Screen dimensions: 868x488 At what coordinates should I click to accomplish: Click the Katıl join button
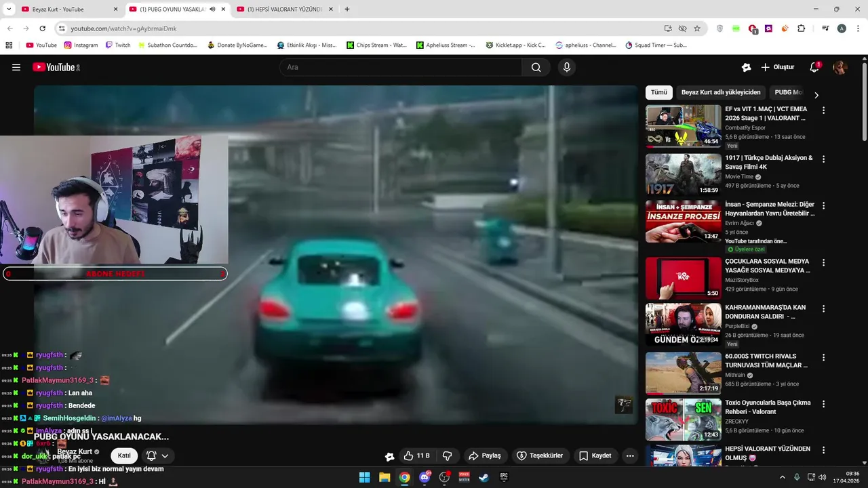tap(124, 456)
